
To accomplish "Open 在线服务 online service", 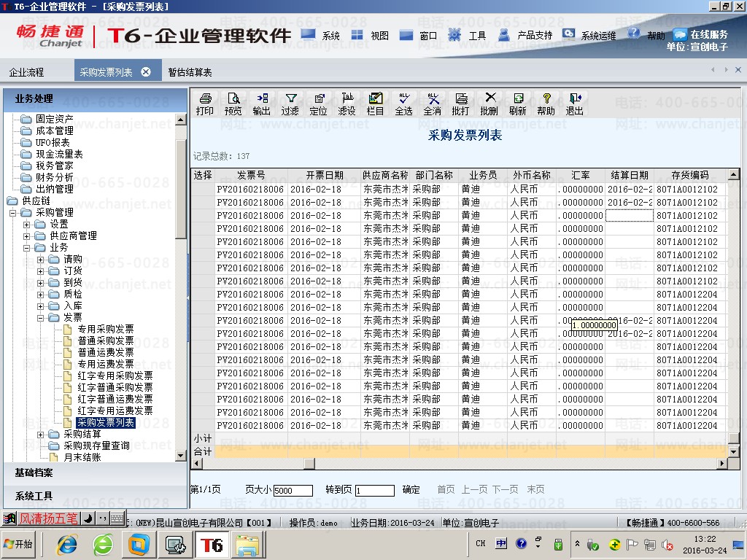I will coord(700,35).
